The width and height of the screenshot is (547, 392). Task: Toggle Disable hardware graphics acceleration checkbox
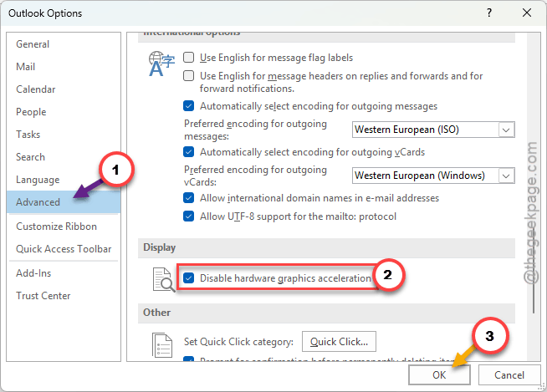(189, 278)
